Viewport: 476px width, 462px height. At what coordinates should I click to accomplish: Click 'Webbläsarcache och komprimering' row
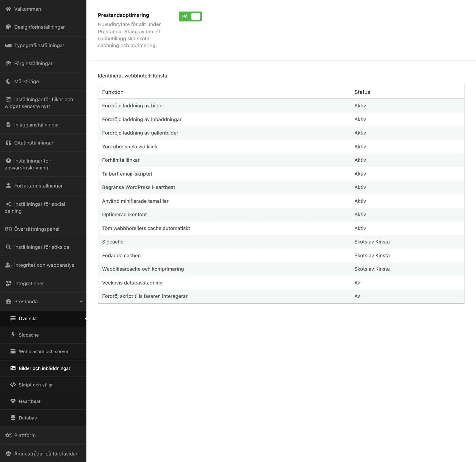point(281,269)
